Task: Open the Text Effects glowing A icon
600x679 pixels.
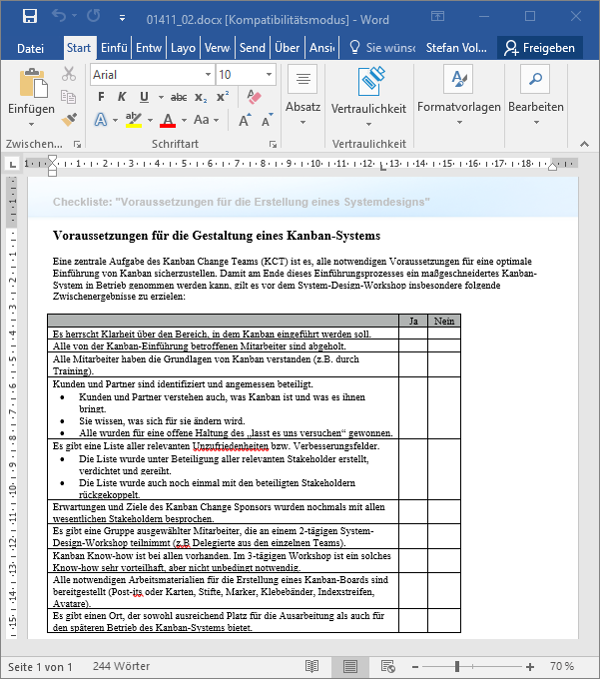Action: pos(101,120)
